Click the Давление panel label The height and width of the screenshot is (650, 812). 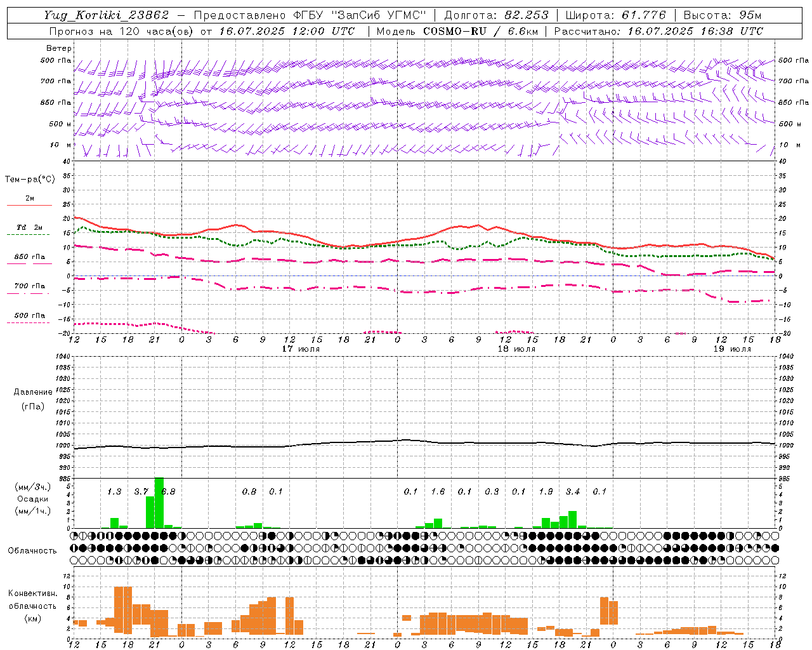[x=33, y=392]
